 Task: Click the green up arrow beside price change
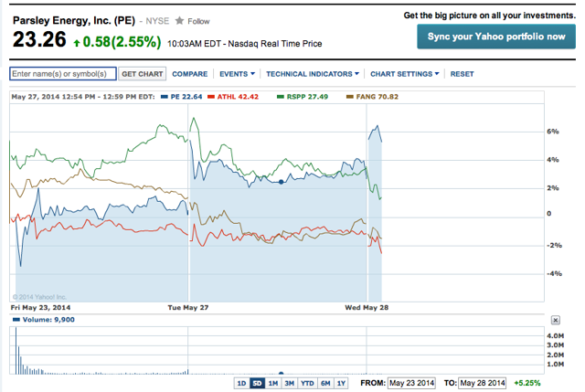tap(77, 43)
